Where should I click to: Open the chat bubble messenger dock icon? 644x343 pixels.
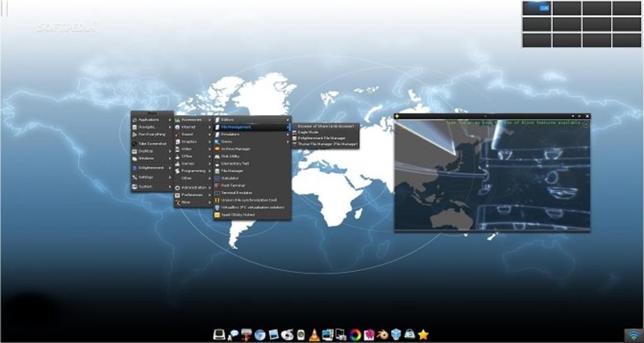coord(233,335)
